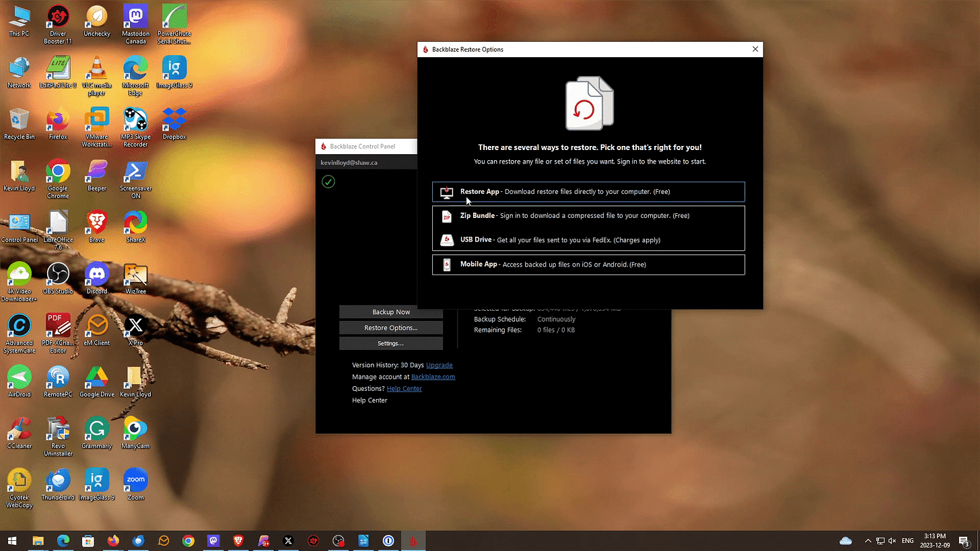Click the Backup Schedule Continuously value
Viewport: 980px width, 551px height.
pyautogui.click(x=556, y=319)
